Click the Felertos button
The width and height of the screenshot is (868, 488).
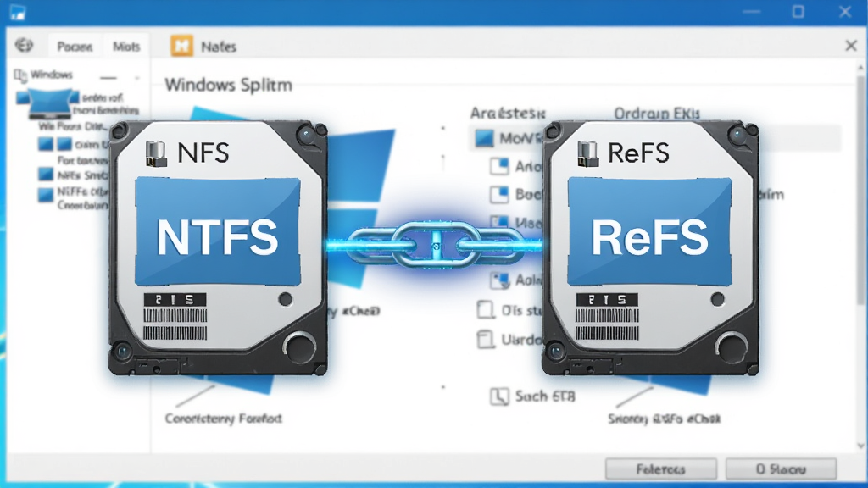tap(661, 469)
